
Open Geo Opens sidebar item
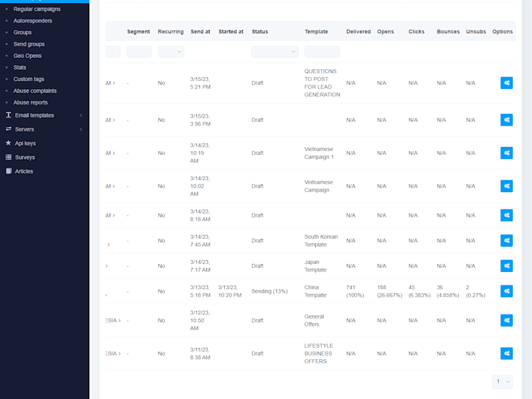(x=27, y=56)
